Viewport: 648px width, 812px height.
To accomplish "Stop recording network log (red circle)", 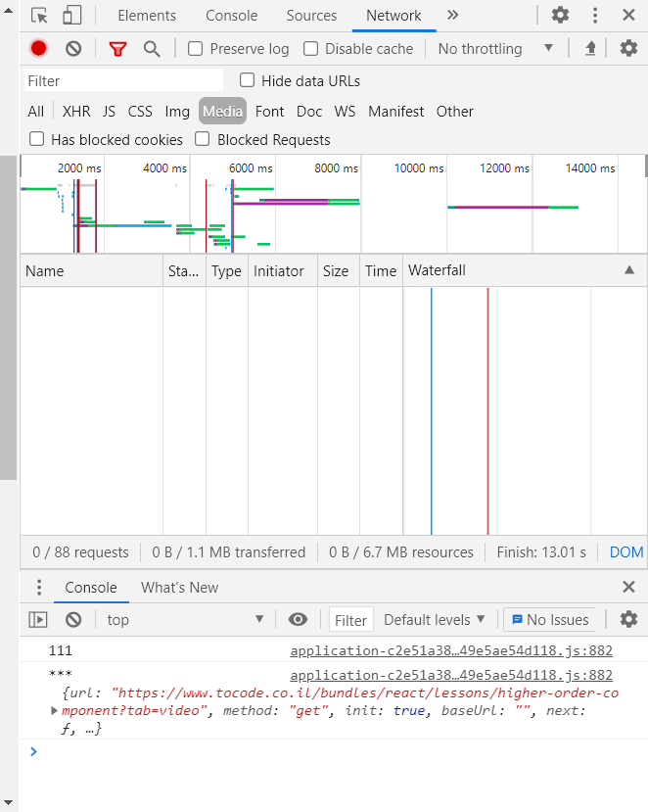I will pos(39,49).
